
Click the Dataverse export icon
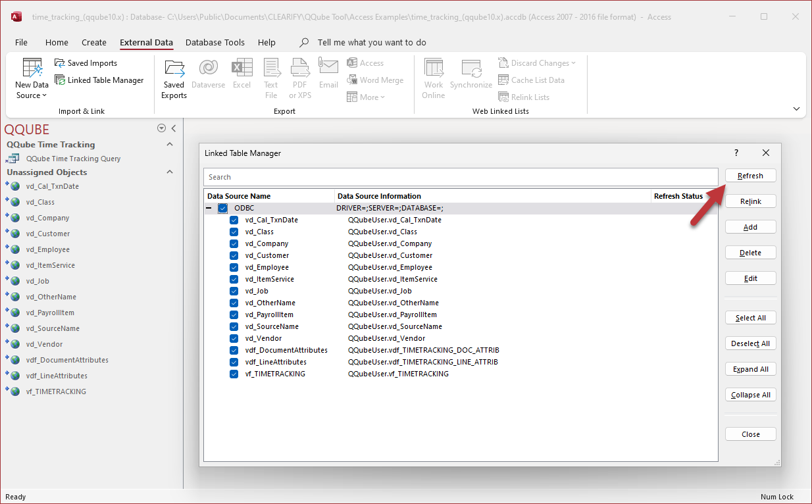(209, 67)
